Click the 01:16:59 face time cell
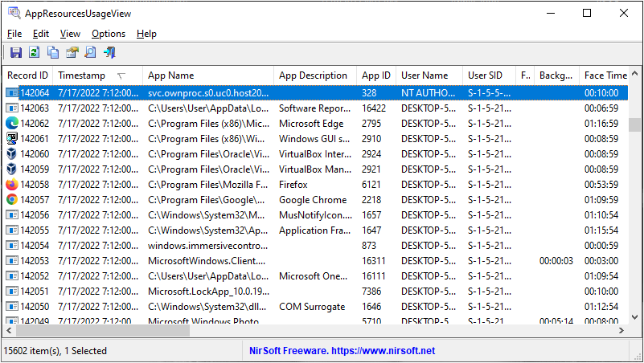This screenshot has width=644, height=363. (601, 124)
